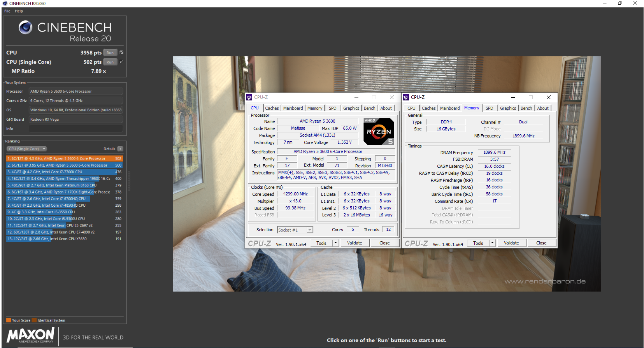Screen dimensions: 644x348
Task: Select ranking row Core i5-5300U
Action: click(65, 219)
